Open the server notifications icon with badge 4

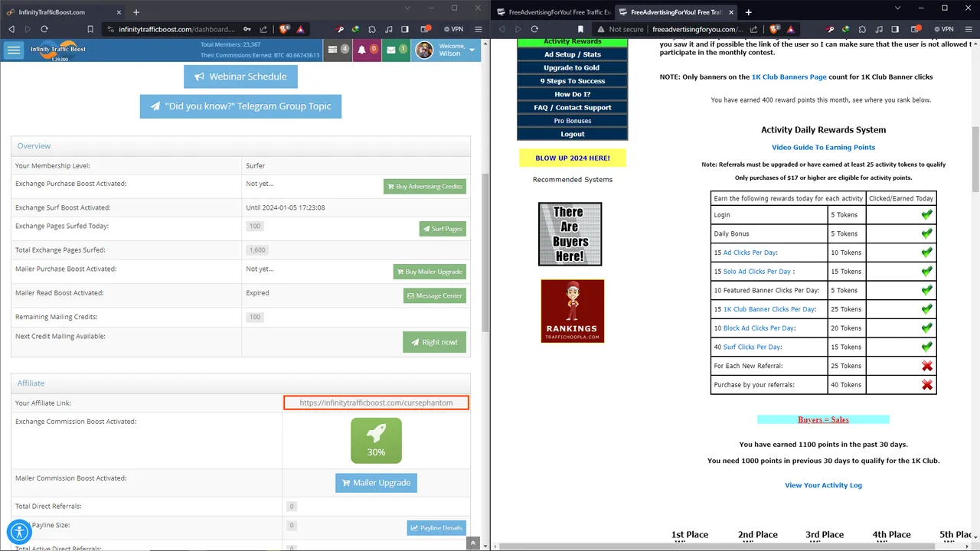click(337, 50)
